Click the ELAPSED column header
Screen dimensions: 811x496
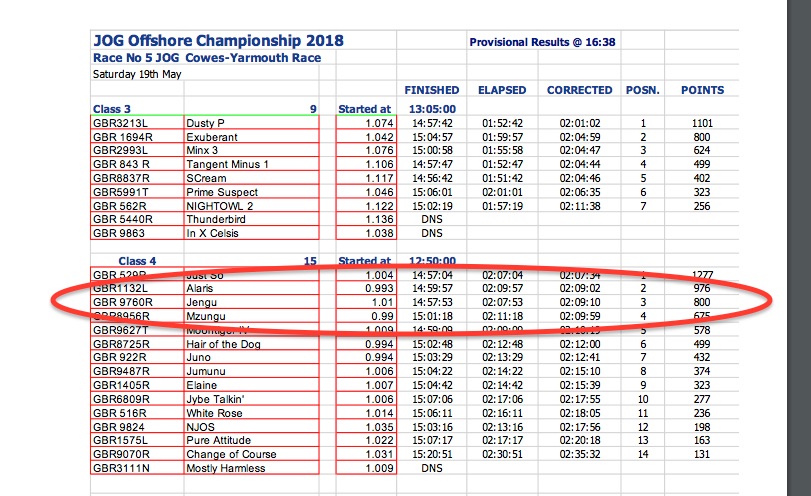click(x=502, y=90)
